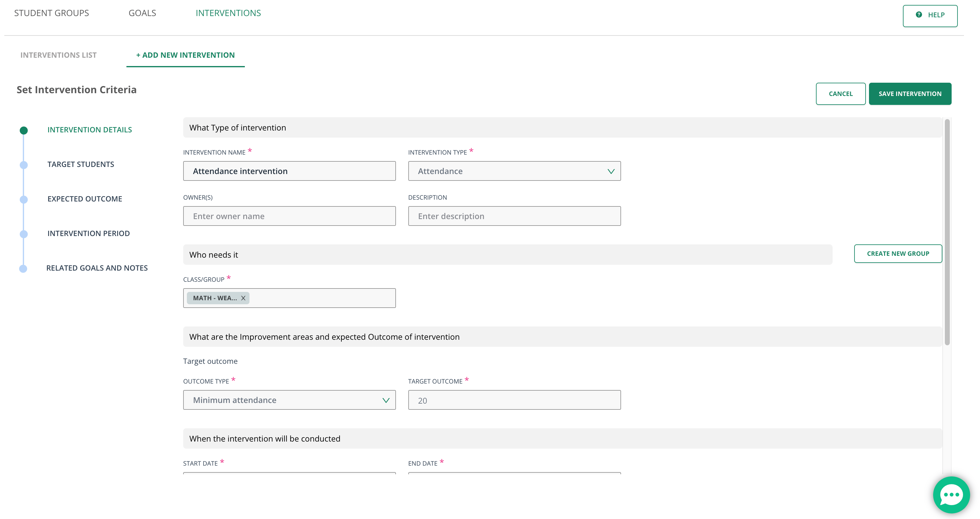The height and width of the screenshot is (519, 980).
Task: Switch to the Goals tab
Action: (x=142, y=13)
